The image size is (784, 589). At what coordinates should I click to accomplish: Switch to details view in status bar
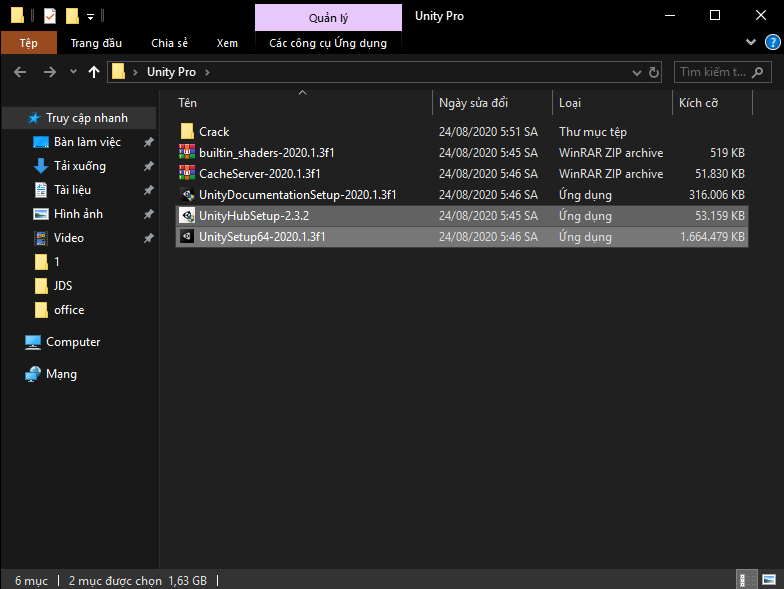click(x=745, y=579)
